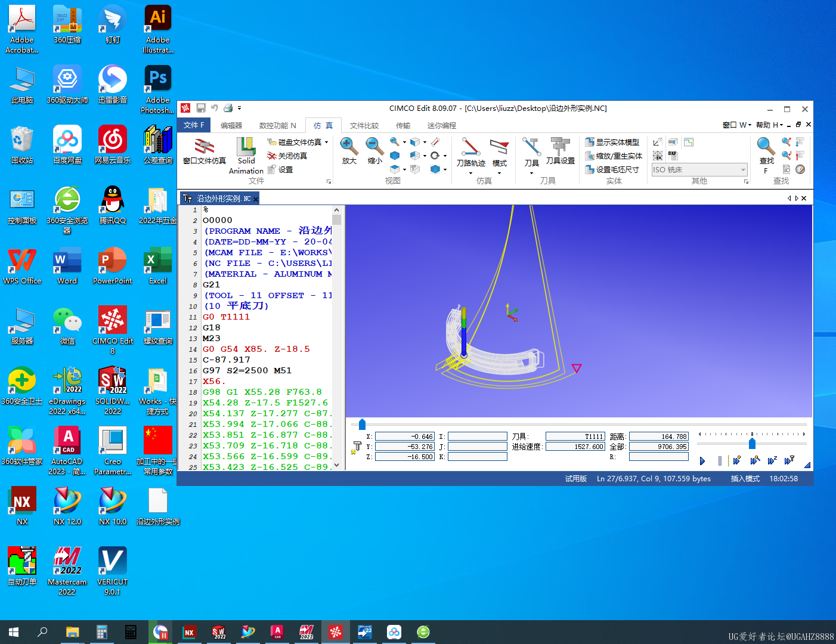Open the VERICUT 9.0.1 desktop shortcut
Image resolution: width=836 pixels, height=644 pixels.
[x=112, y=571]
